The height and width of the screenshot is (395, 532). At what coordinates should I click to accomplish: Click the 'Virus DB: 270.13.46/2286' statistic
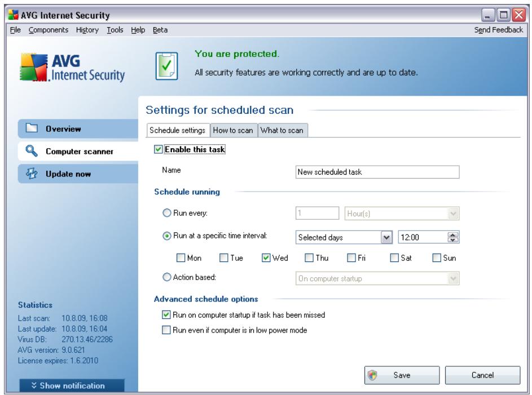coord(65,339)
